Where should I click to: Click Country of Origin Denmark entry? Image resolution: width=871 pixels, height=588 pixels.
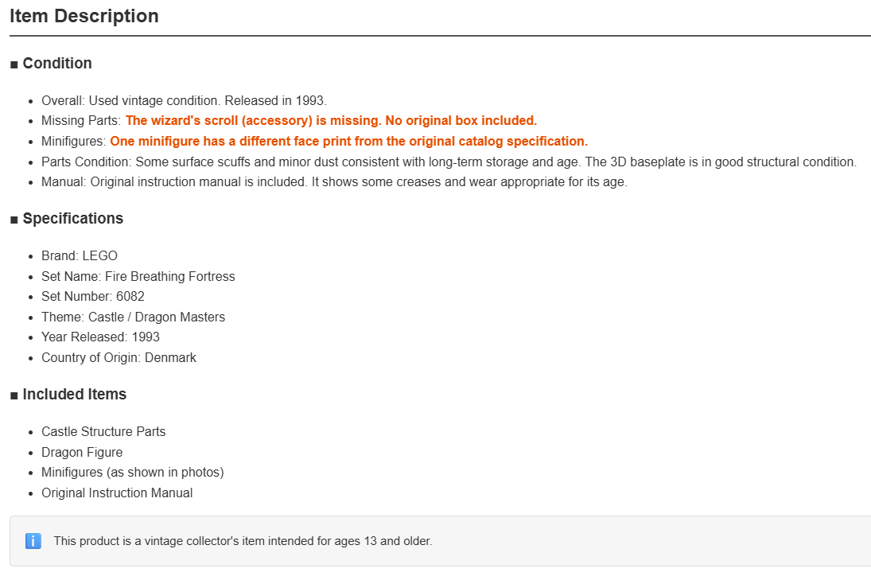pos(119,357)
